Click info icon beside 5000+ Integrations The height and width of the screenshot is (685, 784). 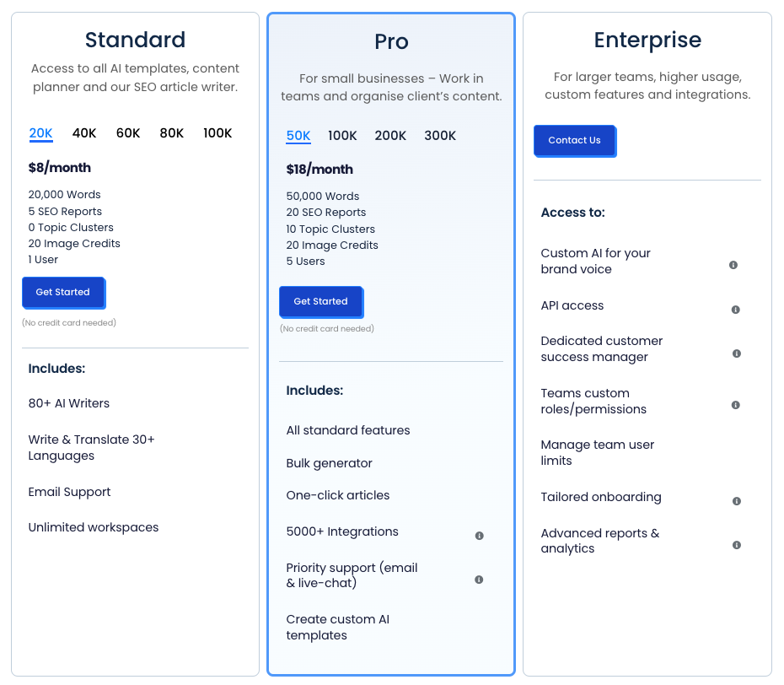(479, 536)
